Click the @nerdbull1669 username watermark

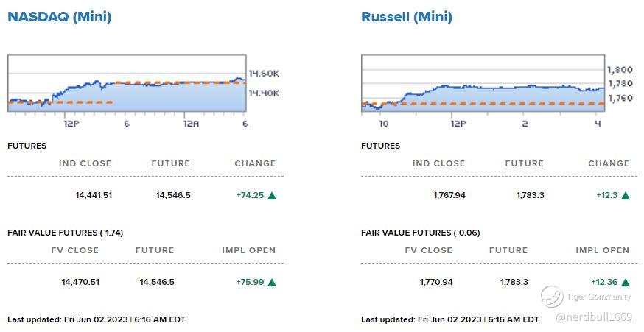(593, 317)
